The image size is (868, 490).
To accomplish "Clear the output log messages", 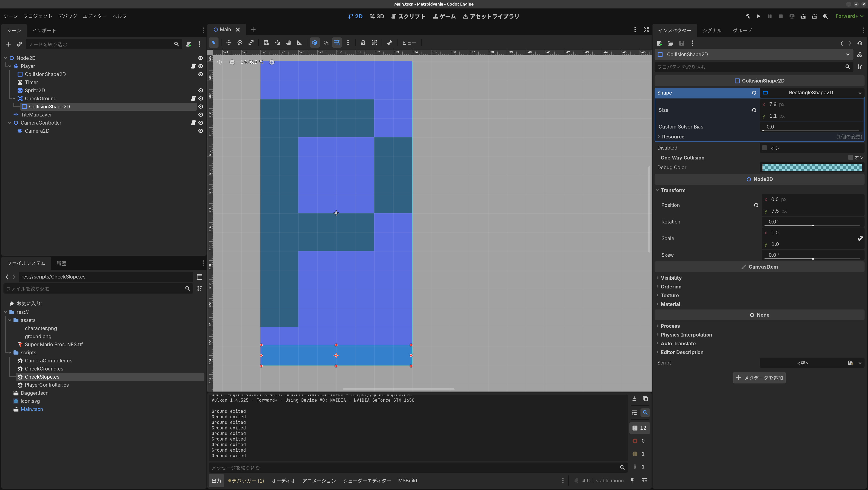I will [x=634, y=399].
